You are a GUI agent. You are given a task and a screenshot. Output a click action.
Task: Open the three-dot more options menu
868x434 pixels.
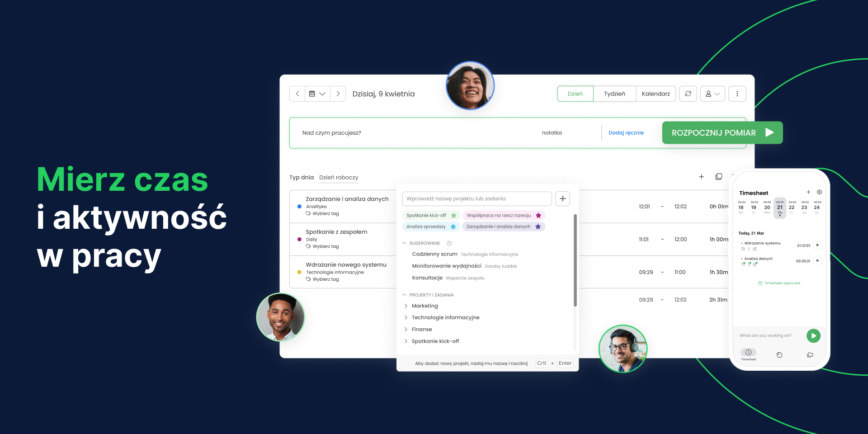click(x=737, y=94)
